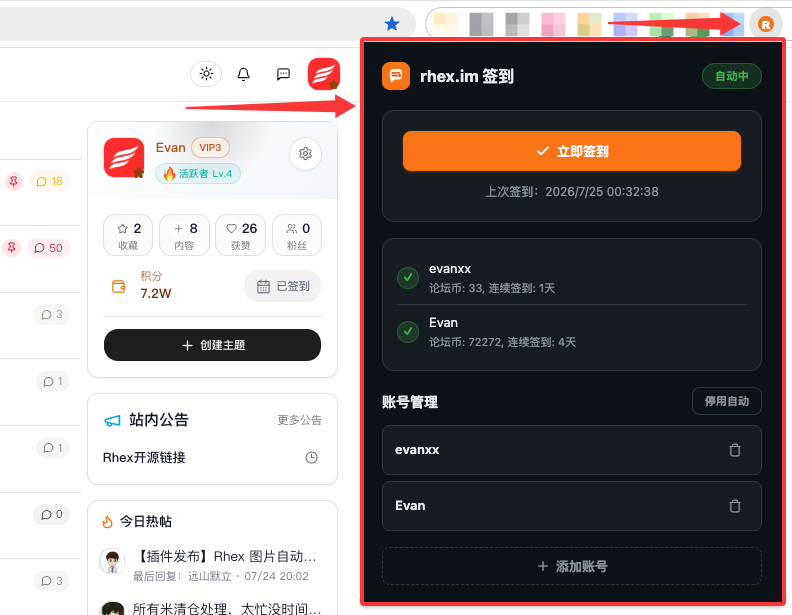Viewport: 792px width, 615px height.
Task: Open profile settings gear icon
Action: [305, 153]
